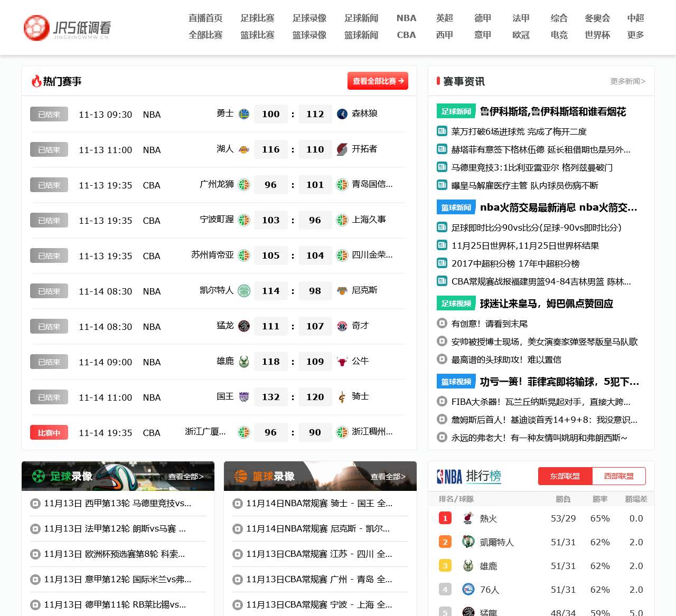
Task: Click the 足球新闻 category tag
Action: (456, 111)
